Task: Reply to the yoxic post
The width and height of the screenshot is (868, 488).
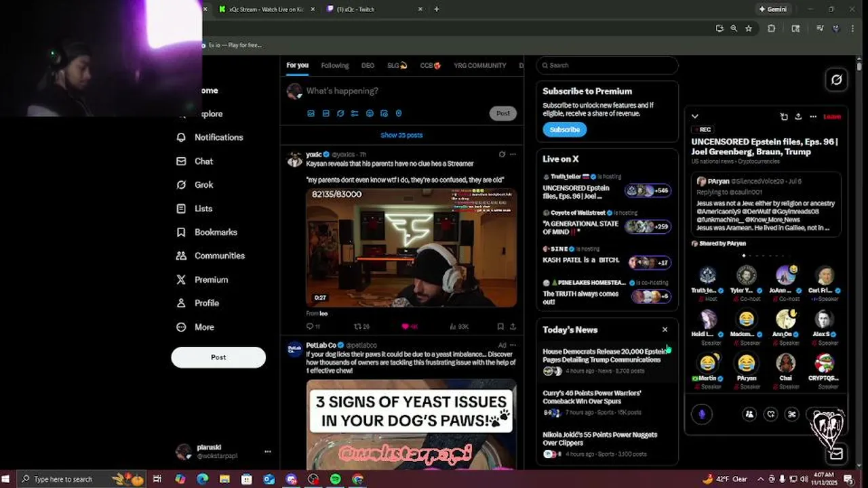Action: click(313, 327)
